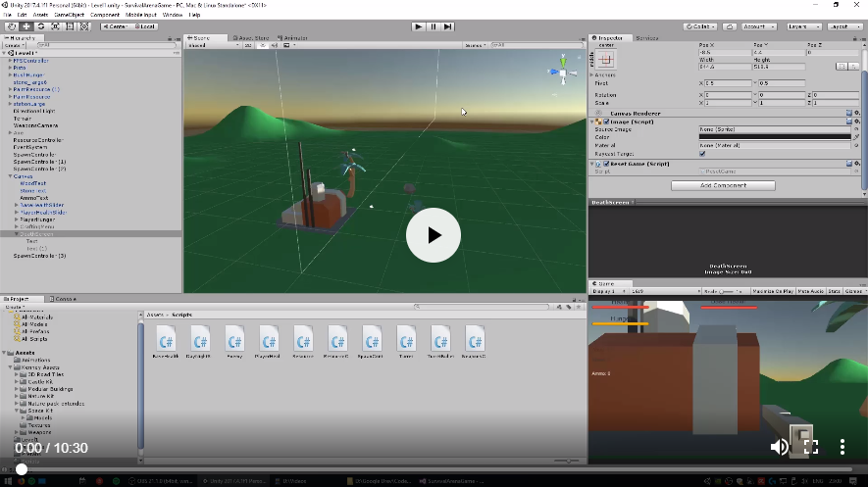This screenshot has width=868, height=487.
Task: Mute the video volume
Action: coord(779,447)
